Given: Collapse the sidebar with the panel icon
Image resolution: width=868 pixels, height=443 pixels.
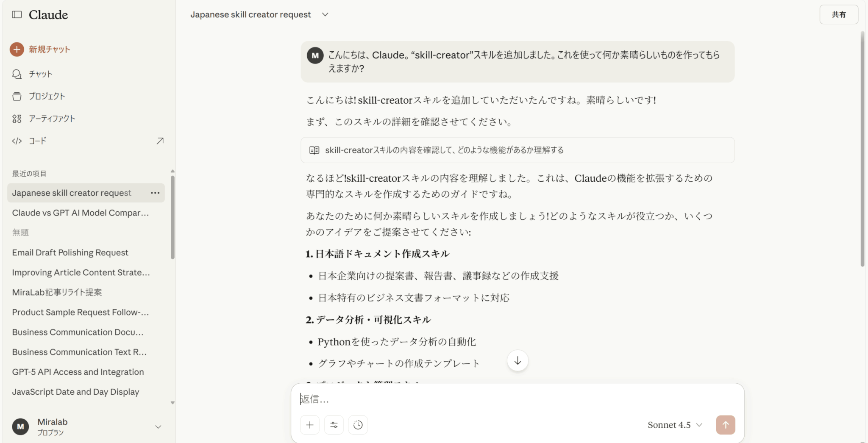Looking at the screenshot, I should 17,15.
